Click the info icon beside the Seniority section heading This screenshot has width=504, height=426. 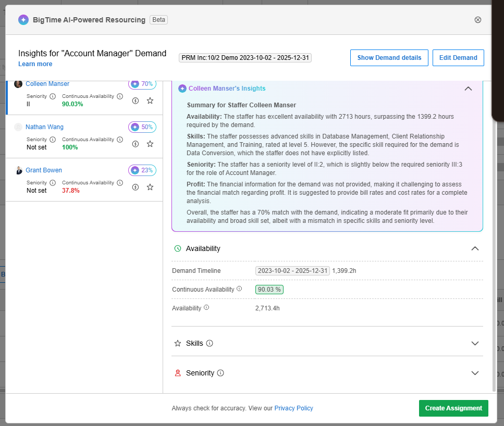pyautogui.click(x=220, y=373)
